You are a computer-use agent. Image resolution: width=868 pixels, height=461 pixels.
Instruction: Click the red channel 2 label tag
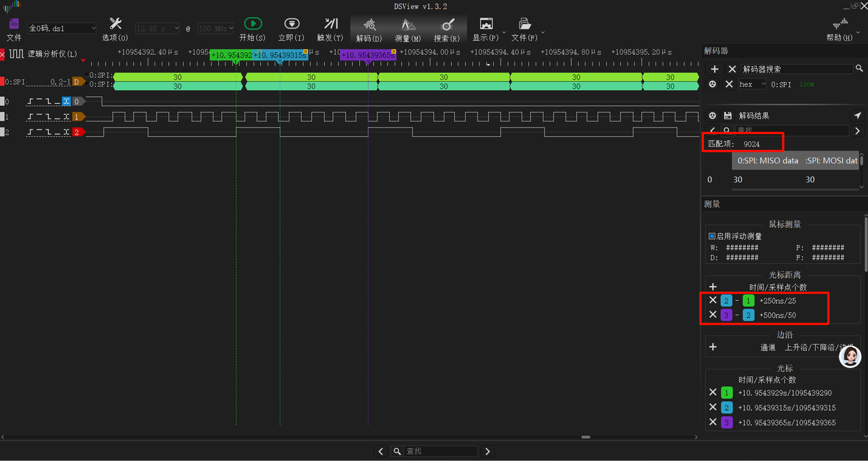[78, 132]
